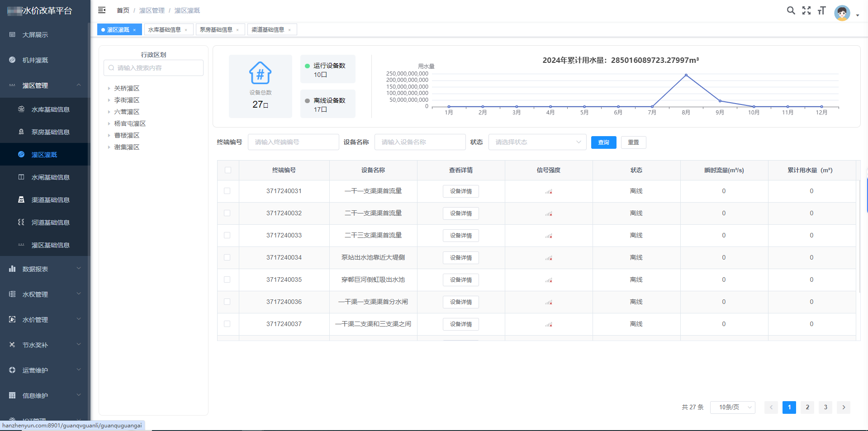Viewport: 868px width, 431px height.
Task: Open the 10条/页 page size dropdown
Action: 732,407
